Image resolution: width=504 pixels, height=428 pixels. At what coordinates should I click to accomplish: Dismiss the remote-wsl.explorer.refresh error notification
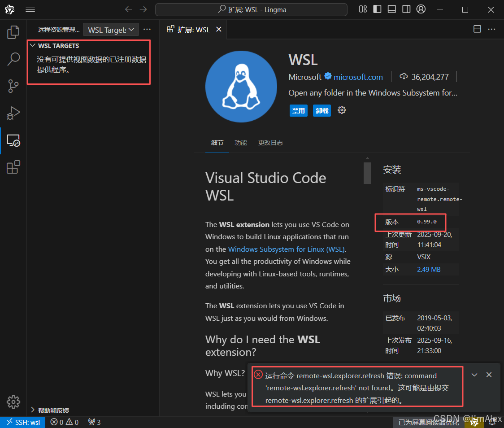click(x=489, y=375)
